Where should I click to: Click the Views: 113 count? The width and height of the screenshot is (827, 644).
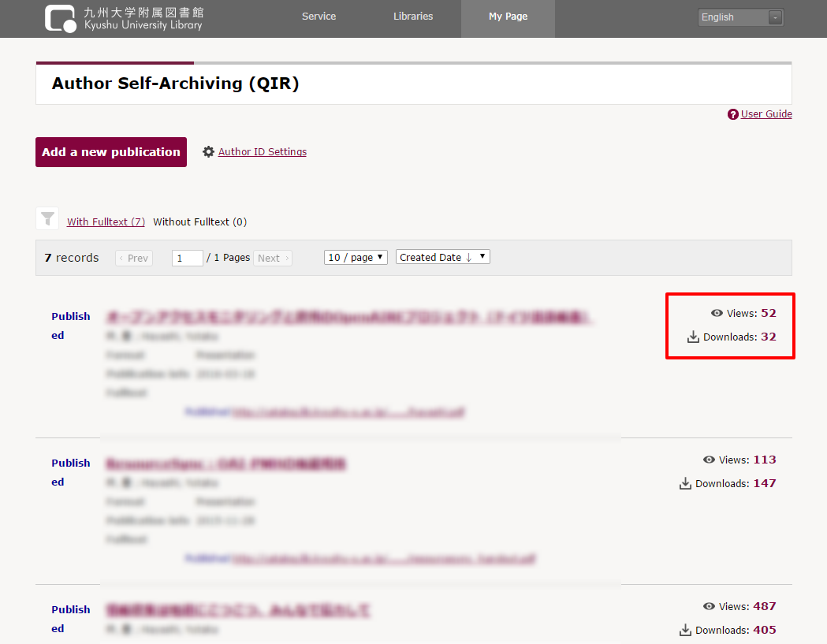(x=764, y=460)
